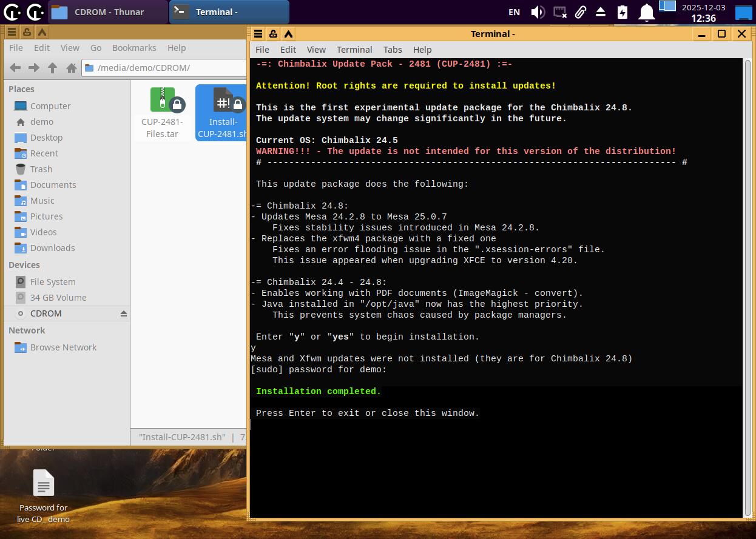Click the Devices heading in Thunar sidebar
Screen dimensions: 756x539
click(x=24, y=265)
